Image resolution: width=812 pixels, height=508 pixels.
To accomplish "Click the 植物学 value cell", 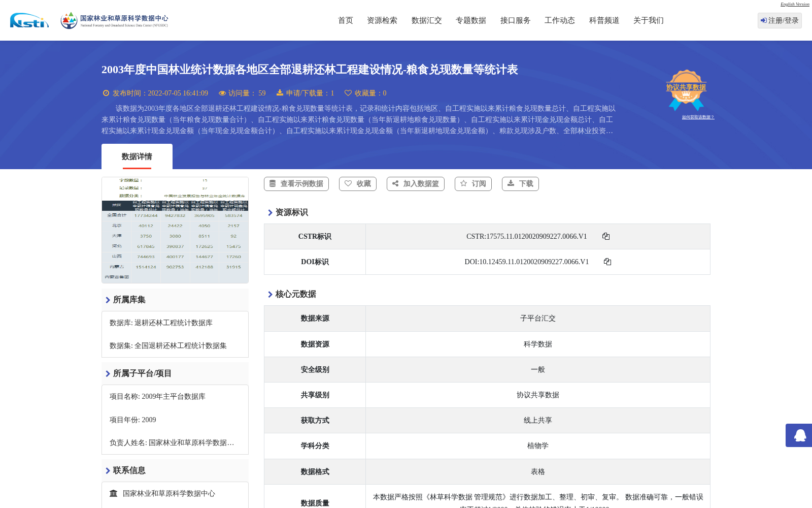I will pos(538,446).
